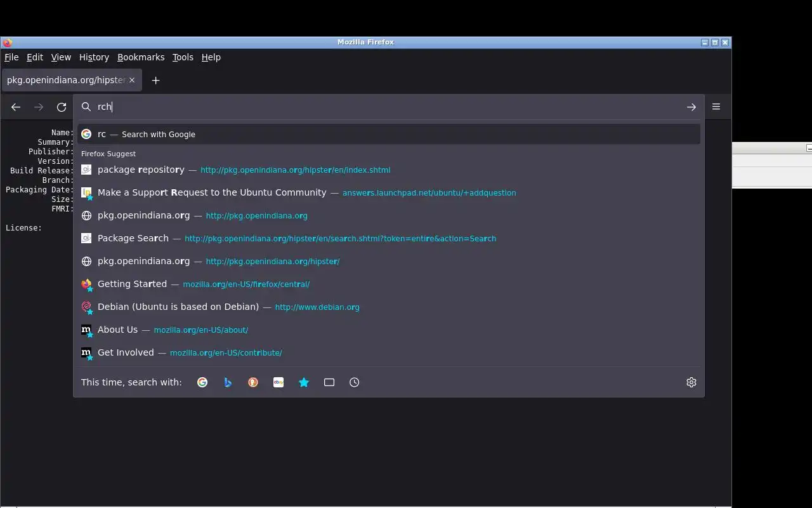
Task: Open the Help menu
Action: click(211, 57)
